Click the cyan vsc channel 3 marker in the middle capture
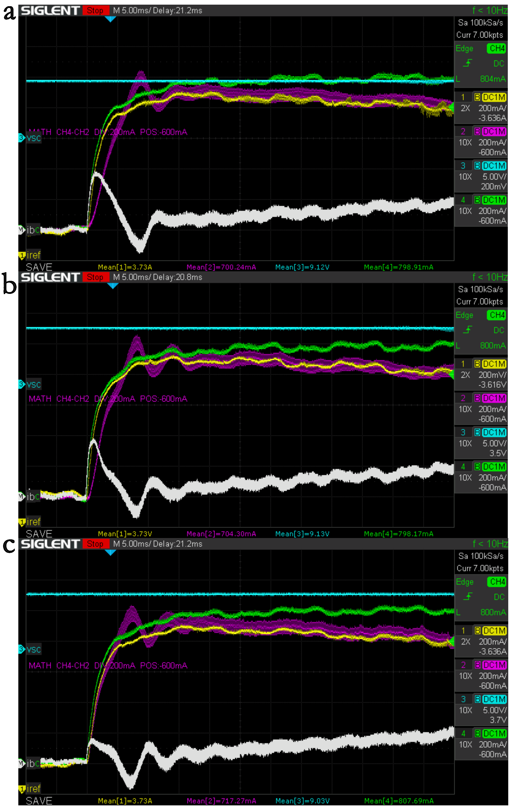The height and width of the screenshot is (812, 512). click(x=30, y=384)
